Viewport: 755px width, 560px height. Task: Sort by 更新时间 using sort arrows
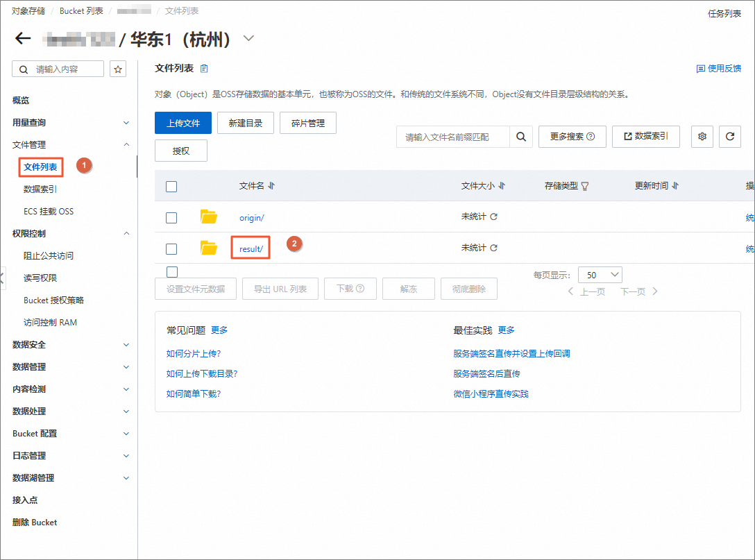click(x=675, y=186)
